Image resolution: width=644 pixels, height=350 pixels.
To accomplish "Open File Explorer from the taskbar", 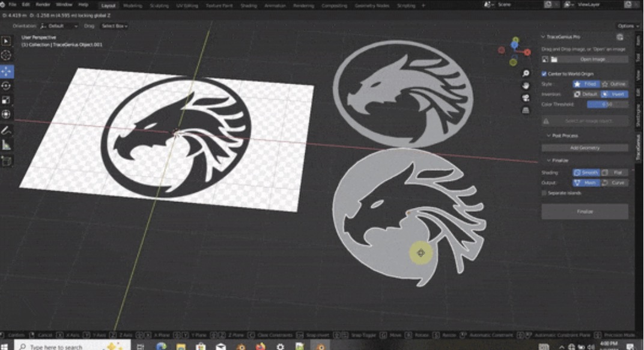I will (181, 346).
